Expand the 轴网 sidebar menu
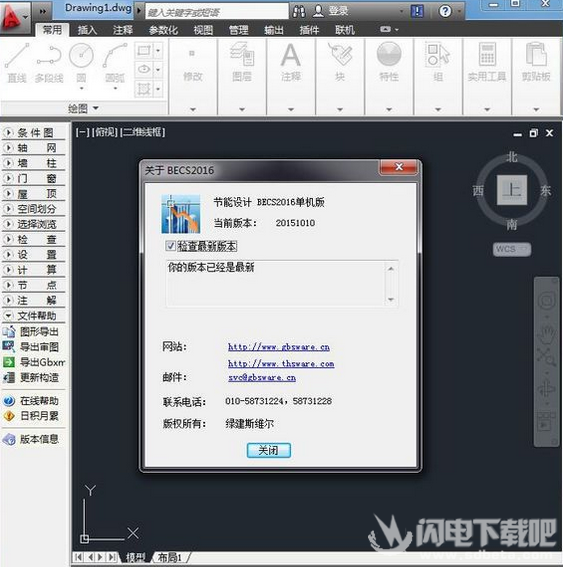This screenshot has width=563, height=567. (34, 148)
